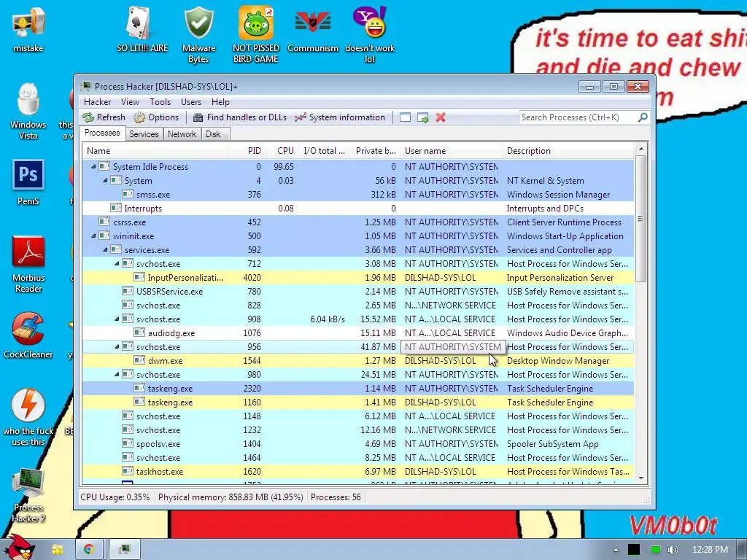Click the taskeng.exe PID 2320 icon
The height and width of the screenshot is (560, 747).
click(x=139, y=388)
